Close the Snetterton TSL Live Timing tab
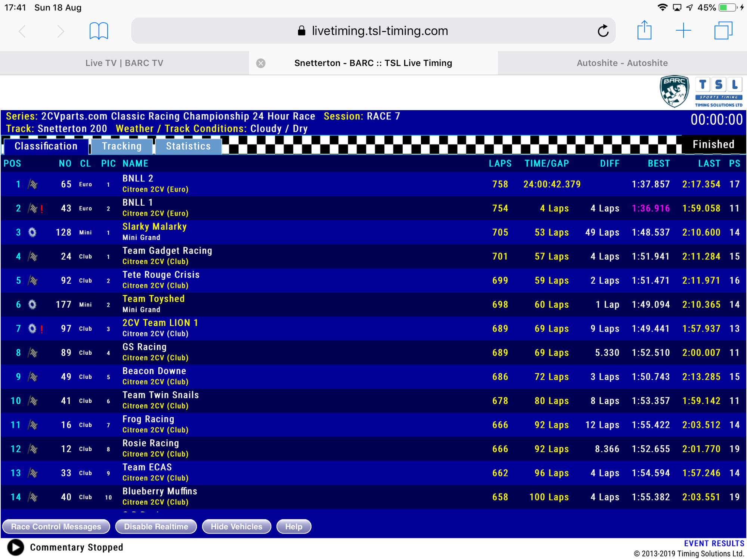The image size is (747, 560). pos(261,63)
